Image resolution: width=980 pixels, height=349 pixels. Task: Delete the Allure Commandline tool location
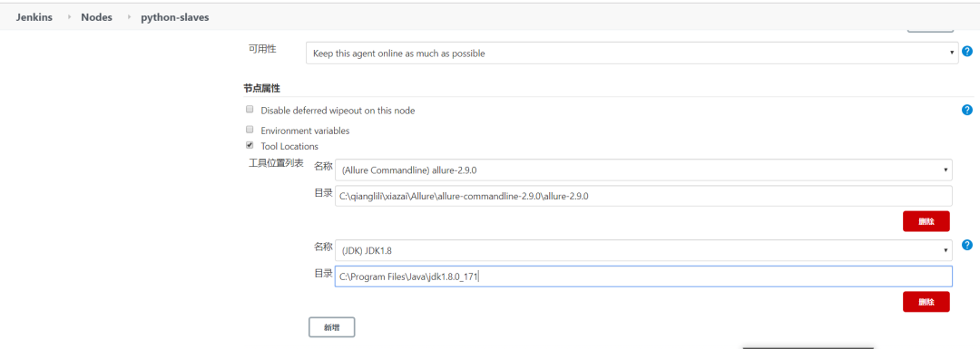pos(926,221)
